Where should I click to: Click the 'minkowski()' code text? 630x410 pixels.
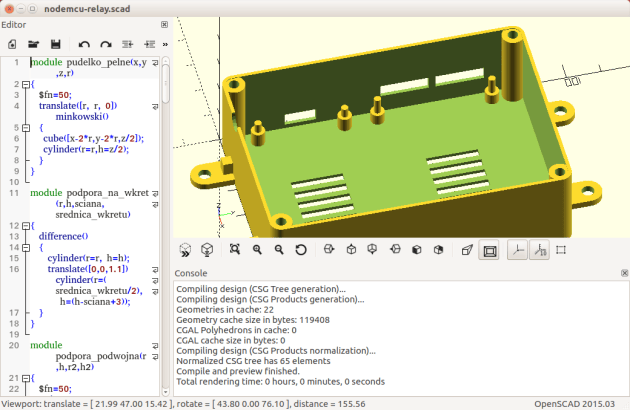[x=82, y=117]
